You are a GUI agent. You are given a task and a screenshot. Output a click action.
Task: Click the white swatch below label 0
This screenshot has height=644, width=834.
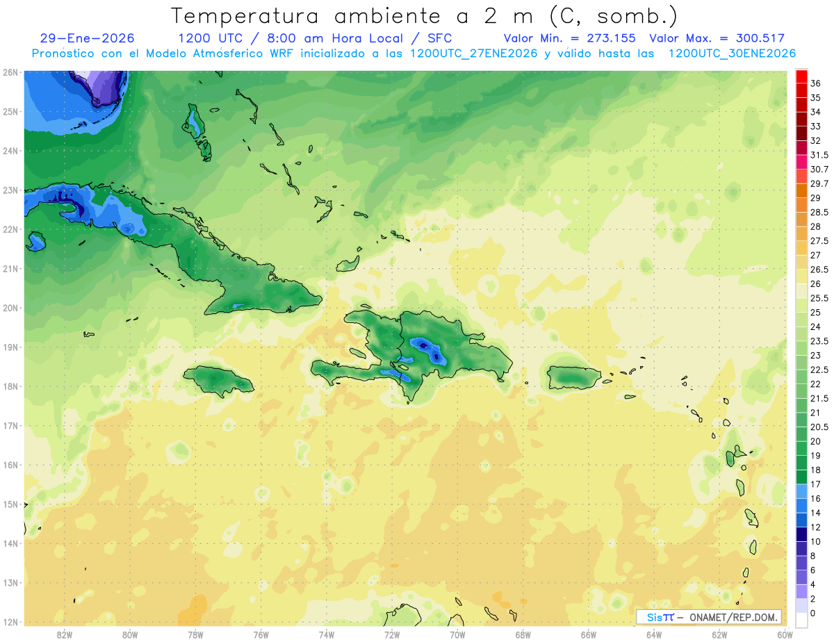tap(801, 620)
